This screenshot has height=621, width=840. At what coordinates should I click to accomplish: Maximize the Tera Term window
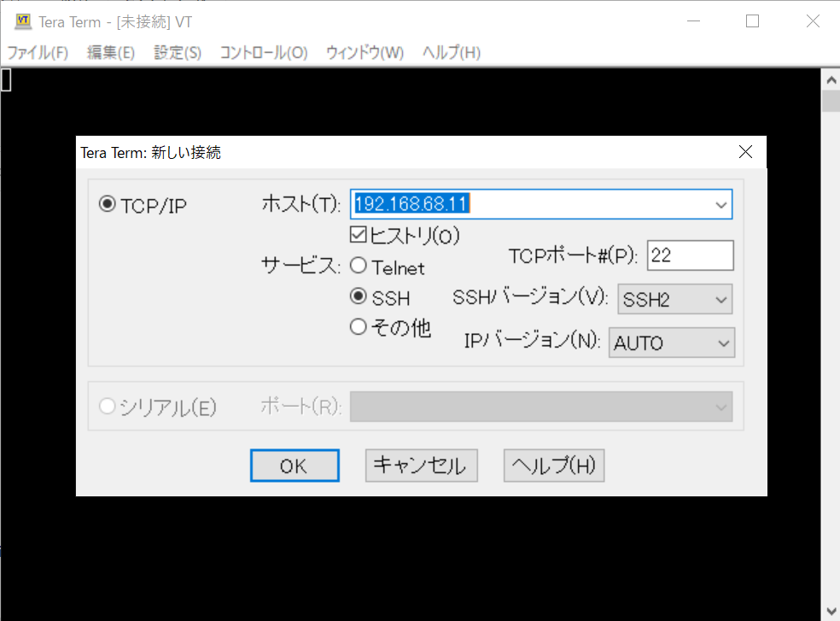752,21
